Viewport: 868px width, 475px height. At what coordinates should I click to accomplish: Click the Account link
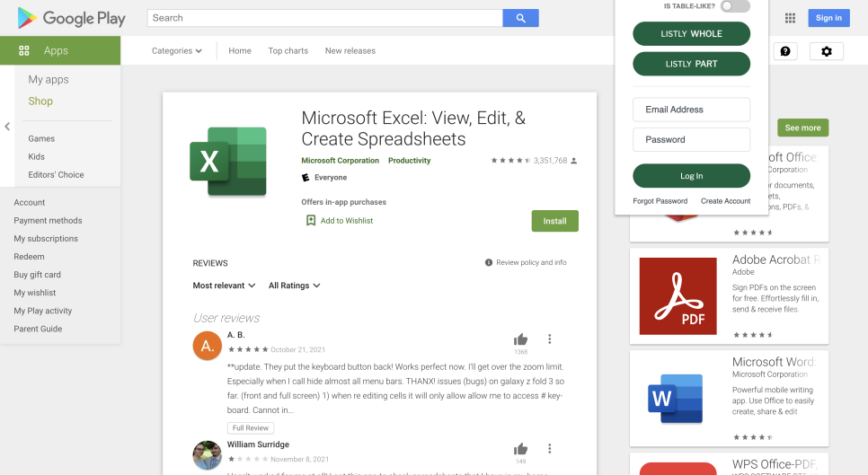pyautogui.click(x=30, y=203)
